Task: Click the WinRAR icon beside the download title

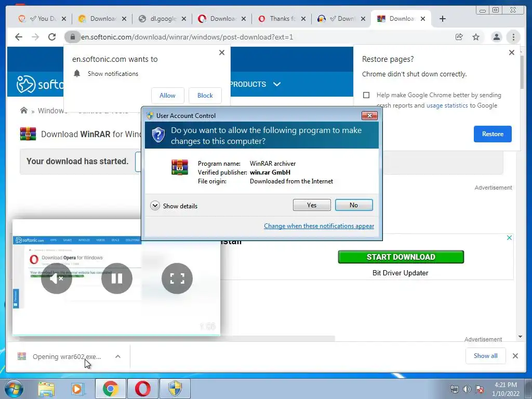Action: [x=28, y=134]
